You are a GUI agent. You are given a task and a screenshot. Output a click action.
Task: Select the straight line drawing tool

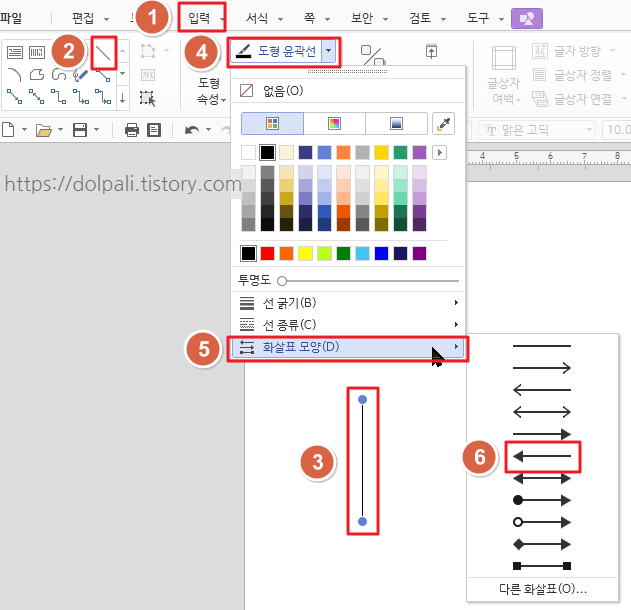click(104, 53)
